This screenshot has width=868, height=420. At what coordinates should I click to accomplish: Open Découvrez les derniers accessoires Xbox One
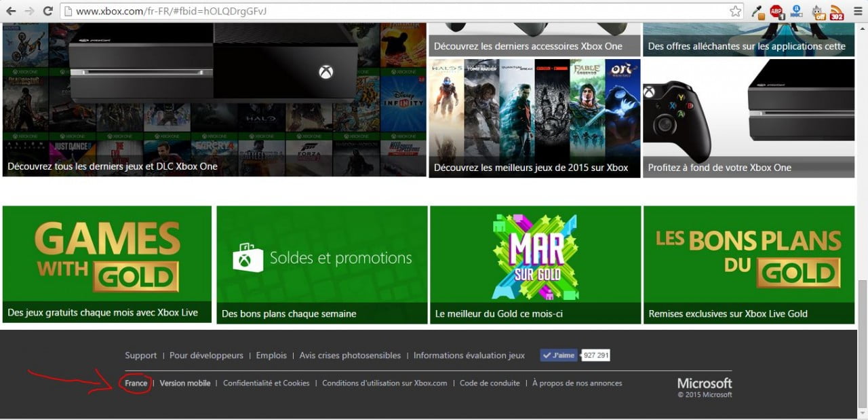pyautogui.click(x=534, y=39)
